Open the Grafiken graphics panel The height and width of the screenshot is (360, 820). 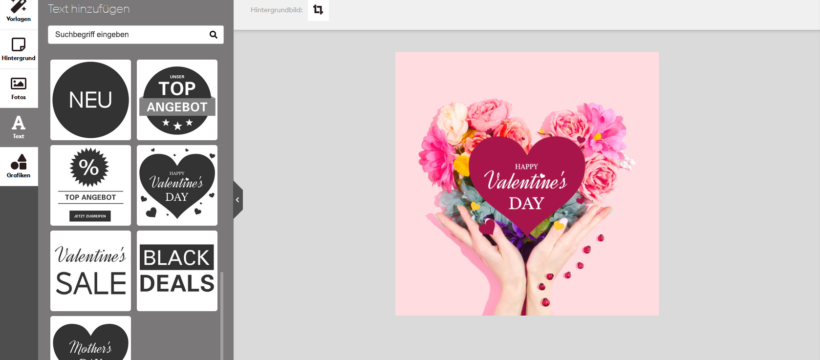pyautogui.click(x=19, y=166)
